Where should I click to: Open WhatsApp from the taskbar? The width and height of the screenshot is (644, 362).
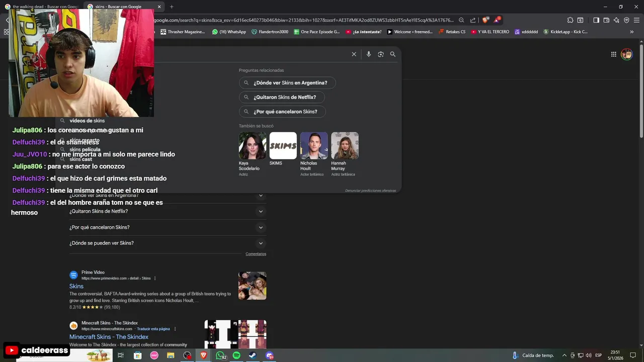(220, 355)
